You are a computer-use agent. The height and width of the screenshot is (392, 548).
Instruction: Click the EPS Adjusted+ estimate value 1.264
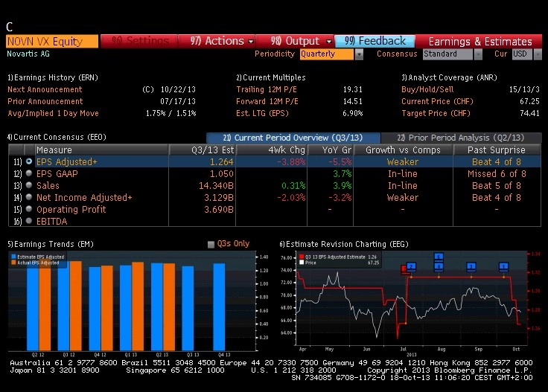click(222, 162)
